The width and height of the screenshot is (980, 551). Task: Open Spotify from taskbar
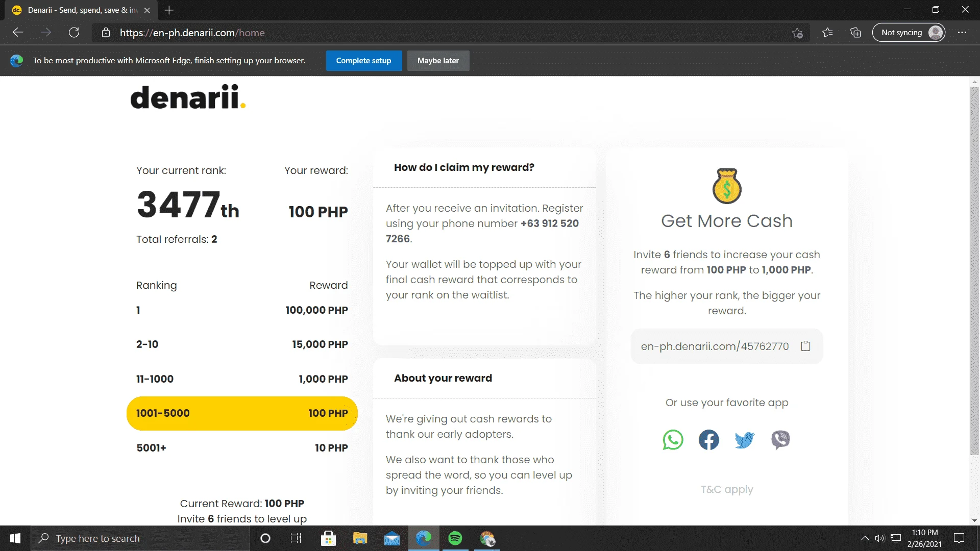[455, 538]
